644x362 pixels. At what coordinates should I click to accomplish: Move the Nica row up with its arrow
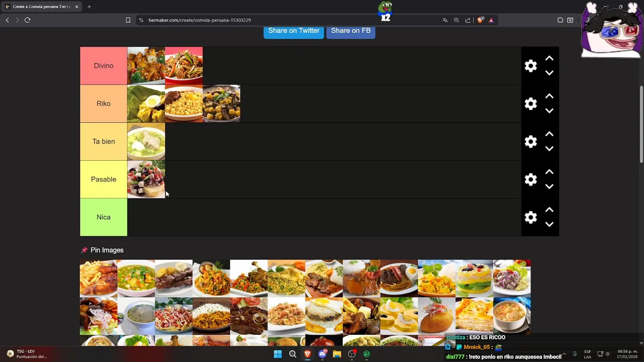click(549, 210)
